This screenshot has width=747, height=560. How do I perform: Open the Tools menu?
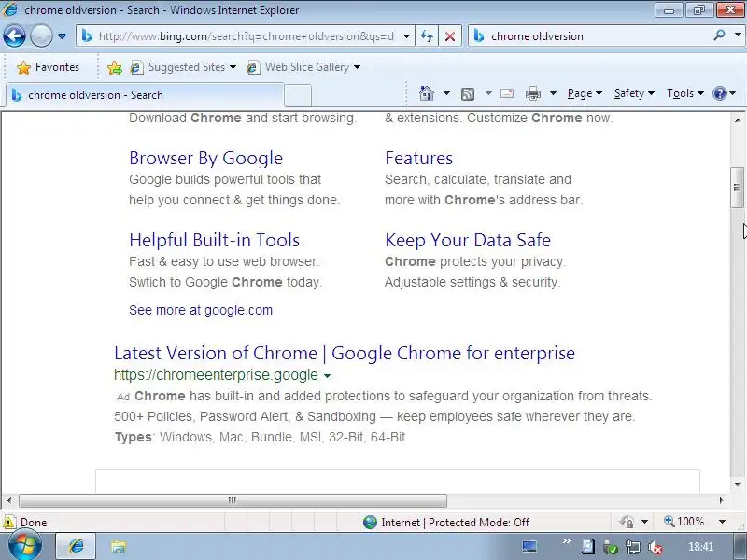685,93
